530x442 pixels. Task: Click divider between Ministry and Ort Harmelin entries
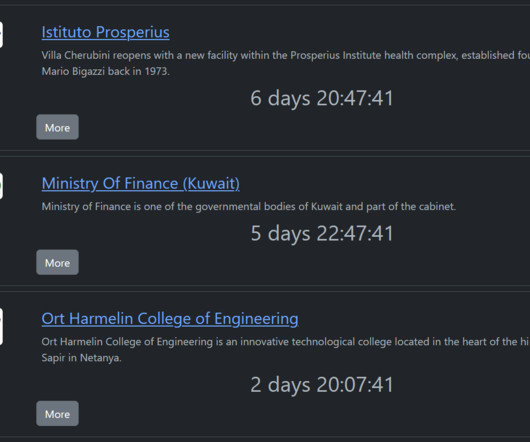265,288
